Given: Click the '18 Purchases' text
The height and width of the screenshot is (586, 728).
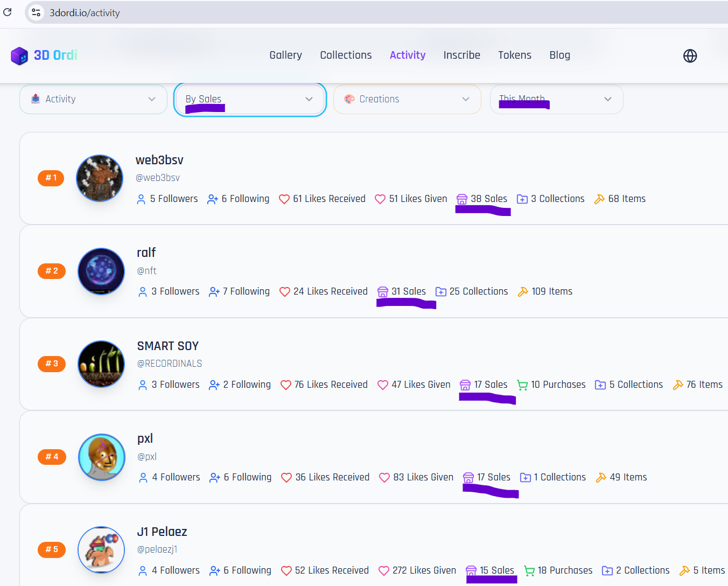Looking at the screenshot, I should pos(565,570).
